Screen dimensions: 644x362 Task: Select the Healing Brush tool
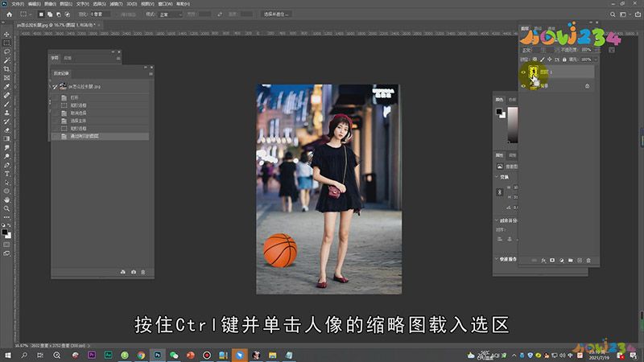(6, 95)
